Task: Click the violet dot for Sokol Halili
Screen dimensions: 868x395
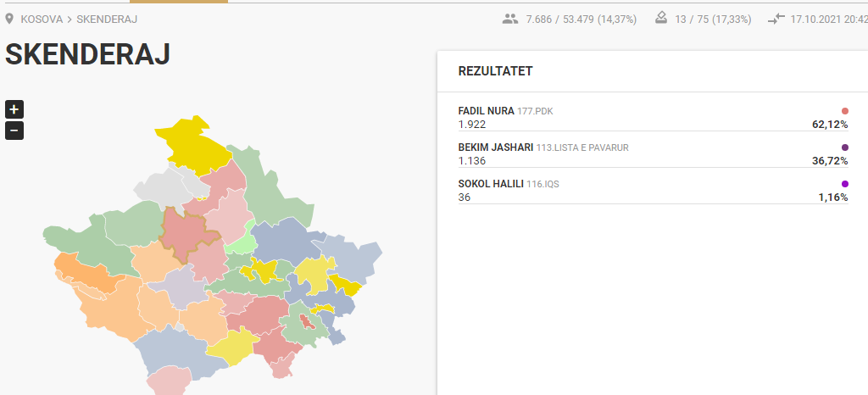Action: (x=844, y=184)
